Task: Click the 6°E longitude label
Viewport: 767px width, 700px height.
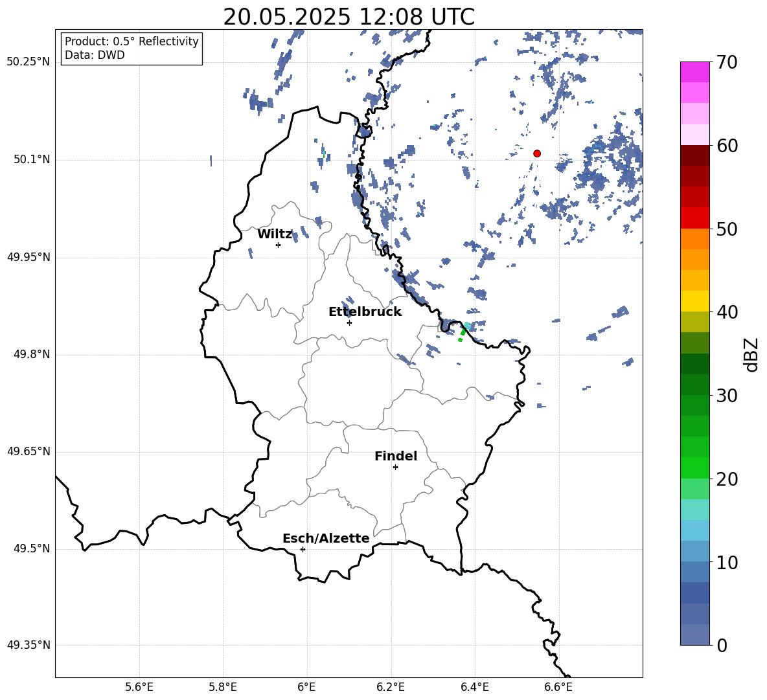Action: click(306, 687)
